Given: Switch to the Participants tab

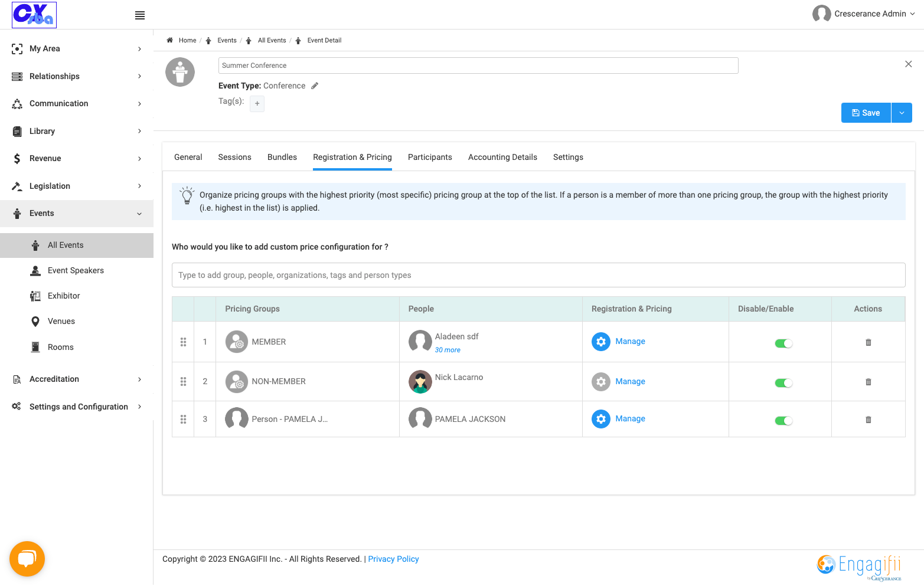Looking at the screenshot, I should 430,157.
